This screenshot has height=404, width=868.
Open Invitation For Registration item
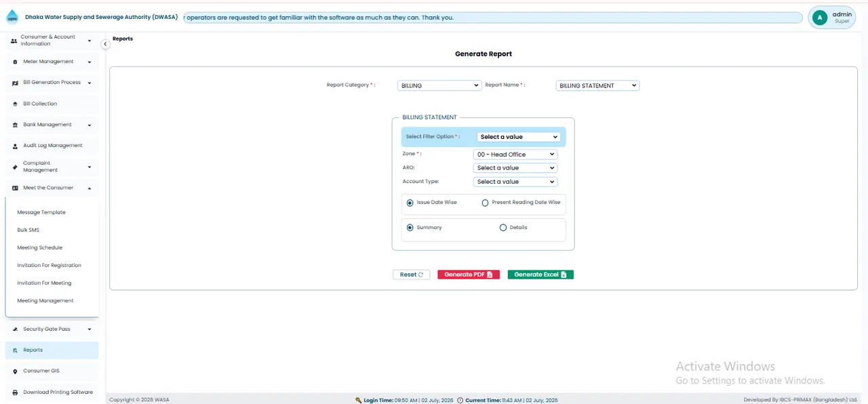coord(49,265)
